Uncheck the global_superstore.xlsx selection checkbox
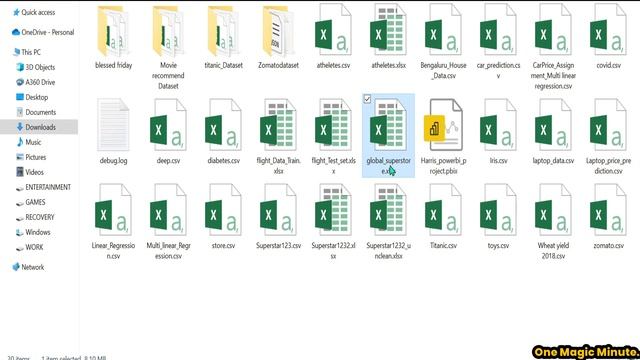640x360 pixels. pos(367,99)
